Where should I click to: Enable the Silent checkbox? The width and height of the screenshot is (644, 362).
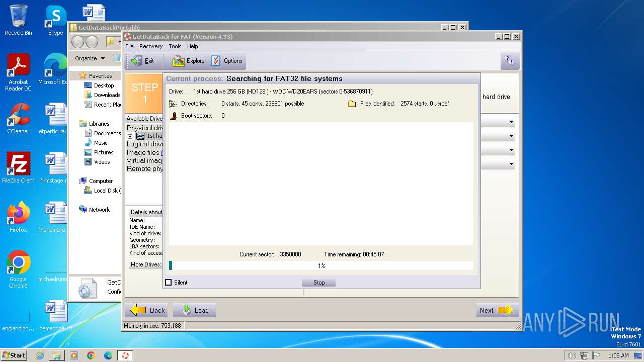coord(169,283)
